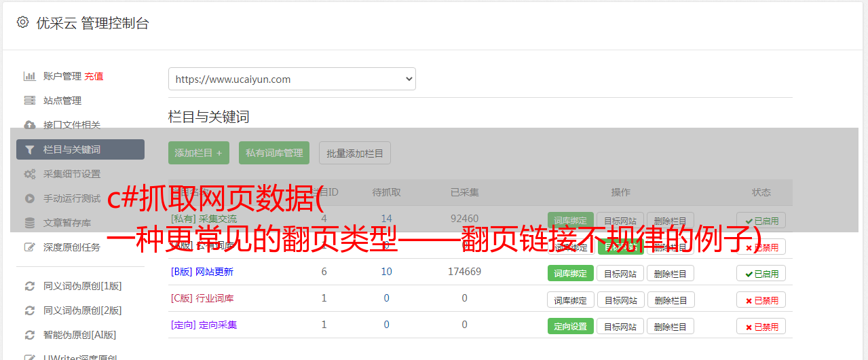This screenshot has width=868, height=360.
Task: Open the [B版] 网站更新 column link
Action: (202, 272)
